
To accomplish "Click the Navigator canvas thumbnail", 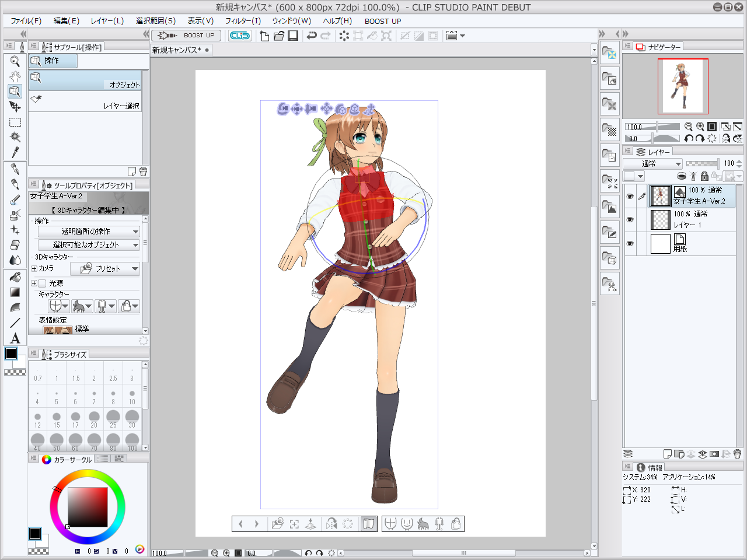I will tap(683, 86).
